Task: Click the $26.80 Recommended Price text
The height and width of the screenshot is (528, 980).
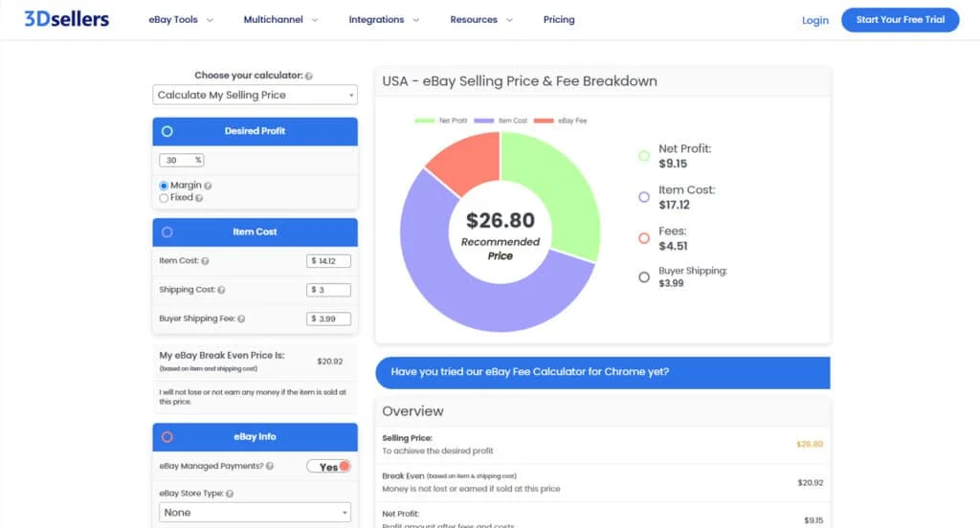Action: tap(500, 236)
